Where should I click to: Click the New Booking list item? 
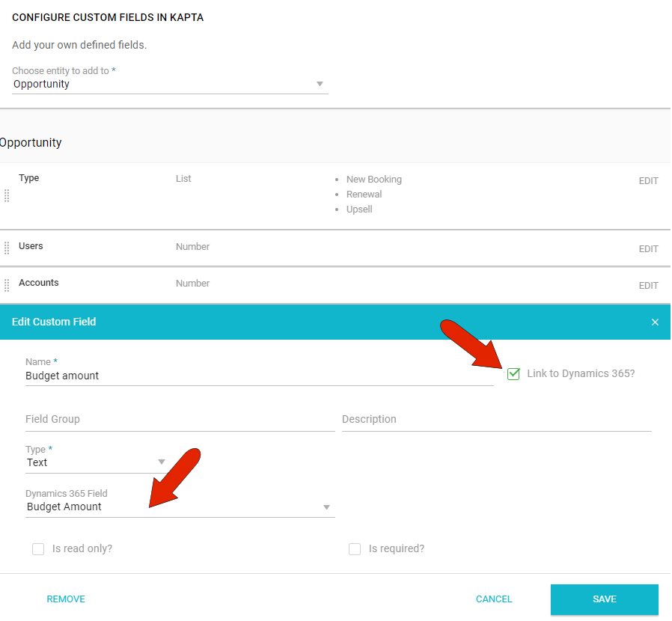(373, 179)
